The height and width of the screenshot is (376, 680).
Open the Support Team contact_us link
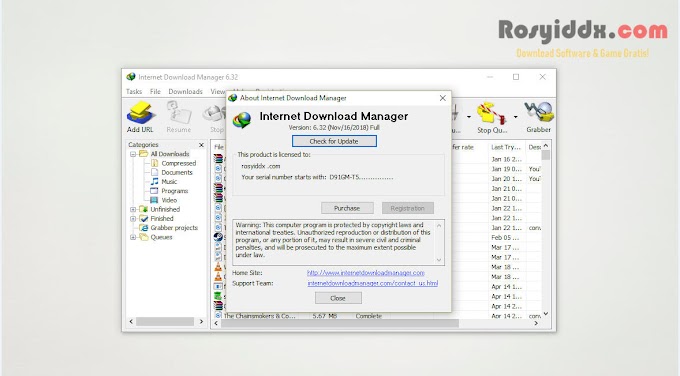(373, 283)
